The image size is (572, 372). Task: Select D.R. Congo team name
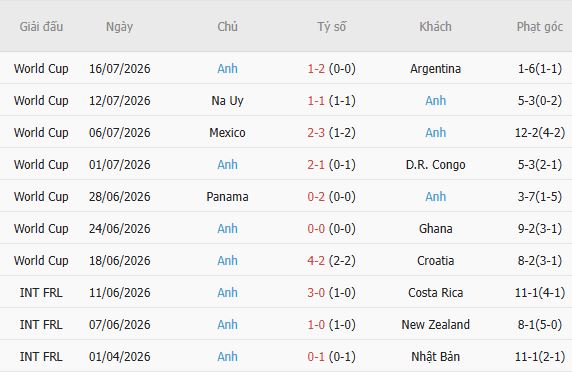point(435,165)
